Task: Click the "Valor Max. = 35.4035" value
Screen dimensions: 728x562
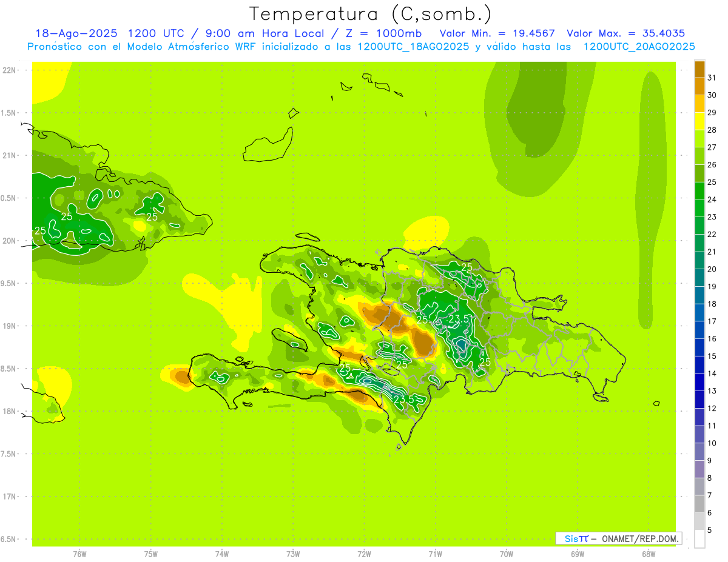Action: (627, 33)
